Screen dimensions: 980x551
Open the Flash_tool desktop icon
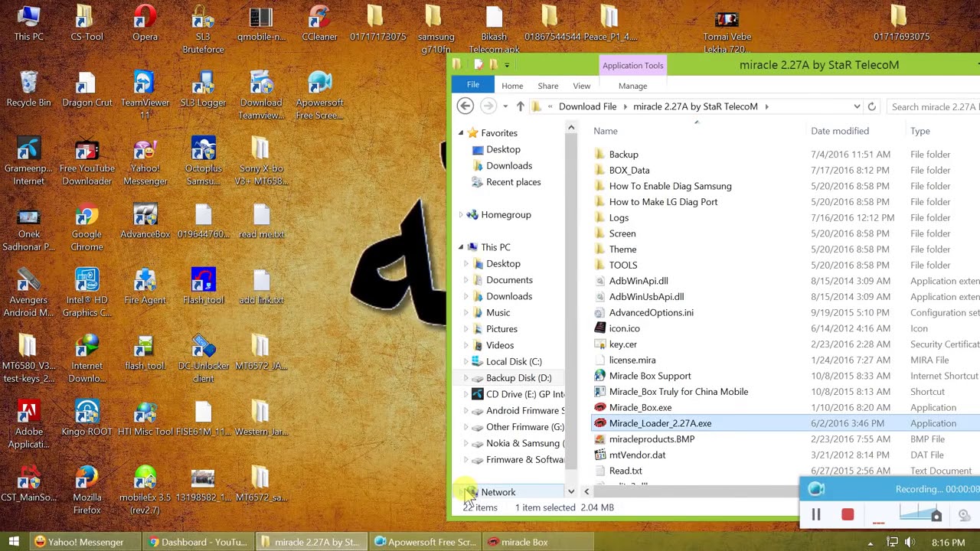(x=203, y=286)
